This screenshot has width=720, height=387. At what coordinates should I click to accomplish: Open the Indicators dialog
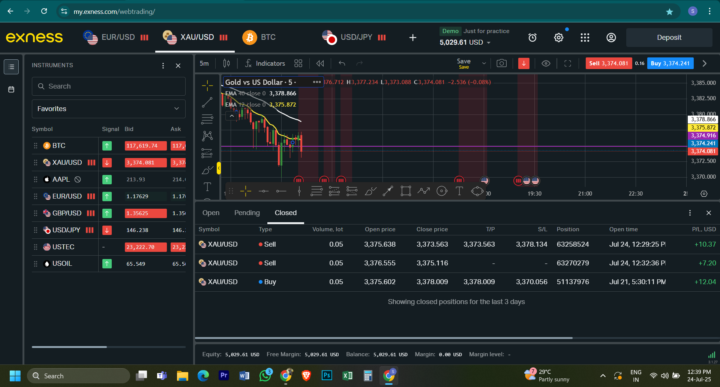[264, 63]
